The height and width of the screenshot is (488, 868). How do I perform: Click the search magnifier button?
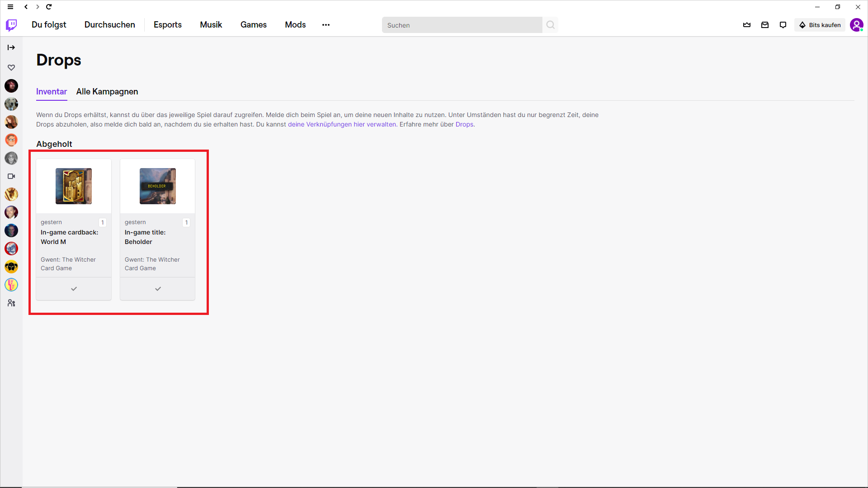[550, 25]
